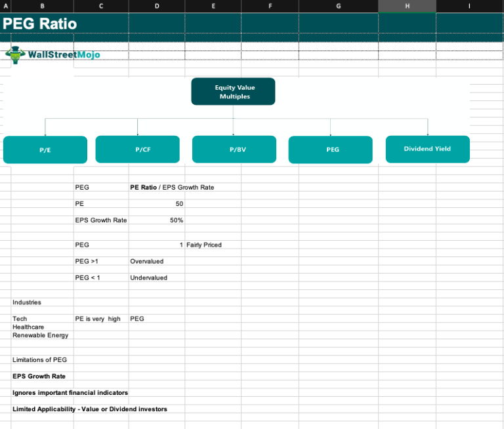Select the Dividend Yield diagram box
Viewport: 504px width, 429px height.
(427, 149)
